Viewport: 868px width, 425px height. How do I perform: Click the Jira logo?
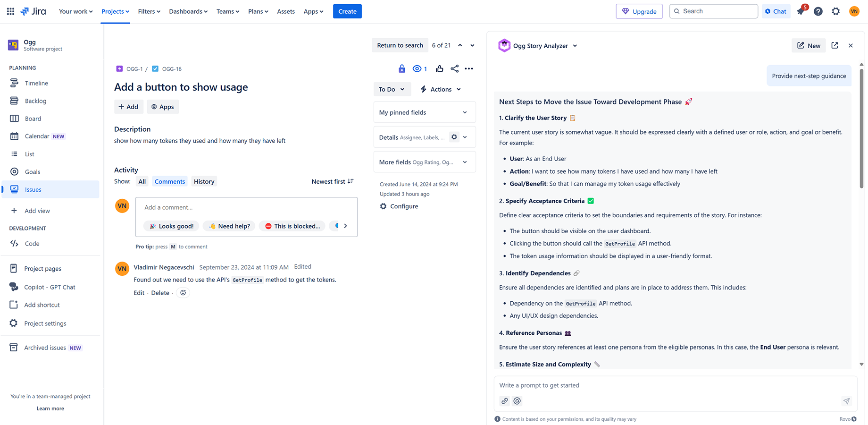tap(33, 11)
